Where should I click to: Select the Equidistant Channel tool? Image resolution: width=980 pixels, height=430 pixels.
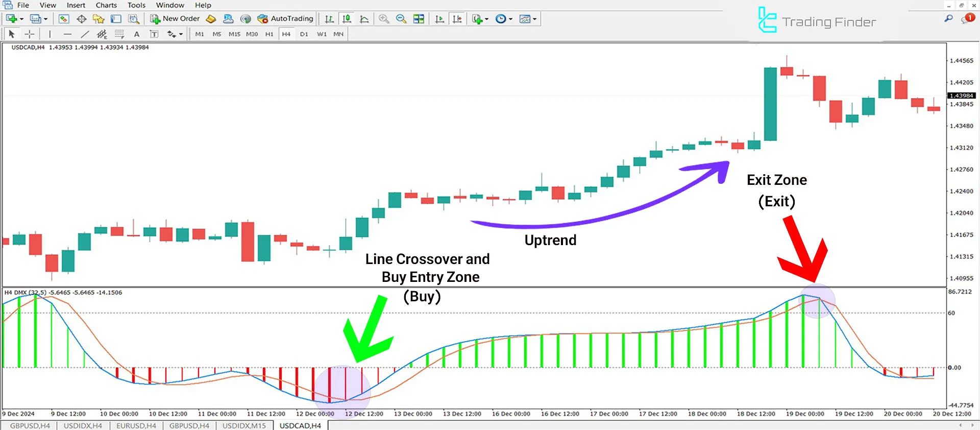click(x=102, y=34)
